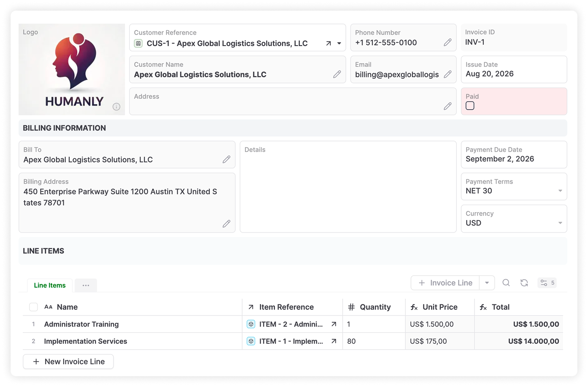Show logo info via the info icon
Viewport: 588px width, 387px height.
116,106
